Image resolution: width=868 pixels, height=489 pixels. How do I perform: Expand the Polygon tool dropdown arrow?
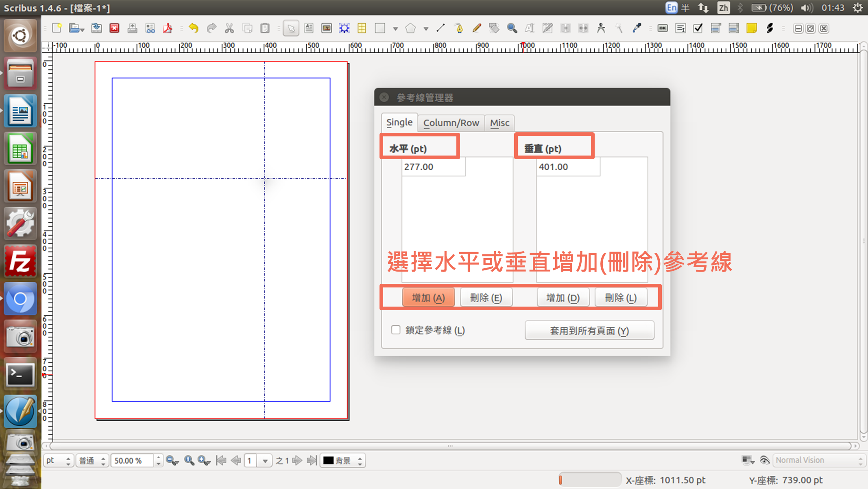426,29
